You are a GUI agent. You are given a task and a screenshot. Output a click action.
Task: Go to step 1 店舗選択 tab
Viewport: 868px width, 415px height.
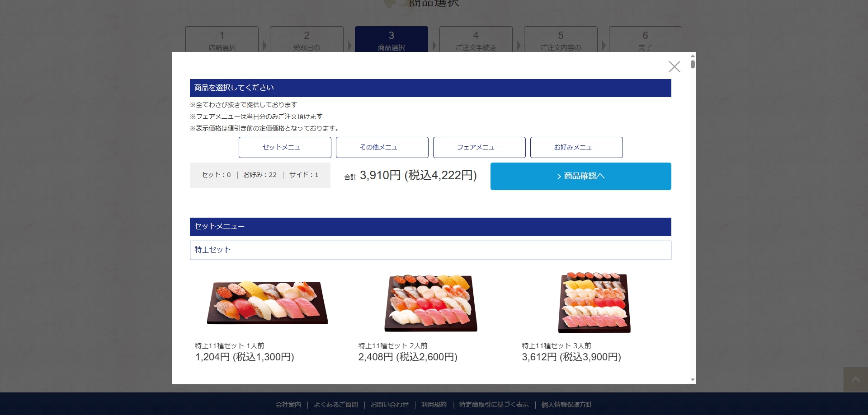[222, 40]
